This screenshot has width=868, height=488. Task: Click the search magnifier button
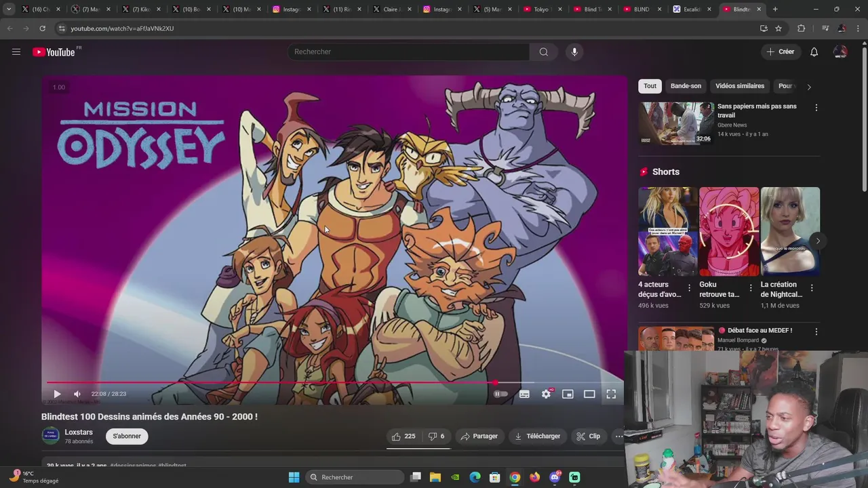click(x=543, y=52)
